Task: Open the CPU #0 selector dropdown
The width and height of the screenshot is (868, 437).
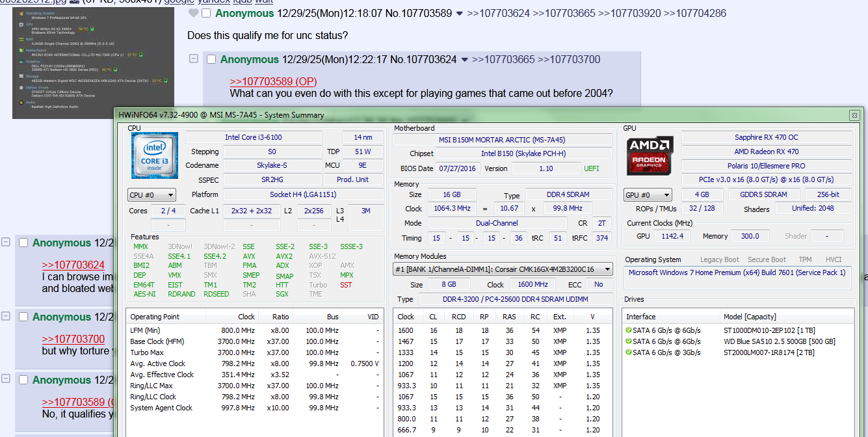Action: pos(151,195)
